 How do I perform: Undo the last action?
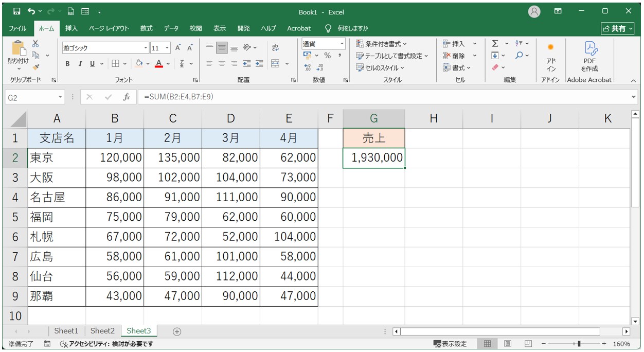coord(32,11)
